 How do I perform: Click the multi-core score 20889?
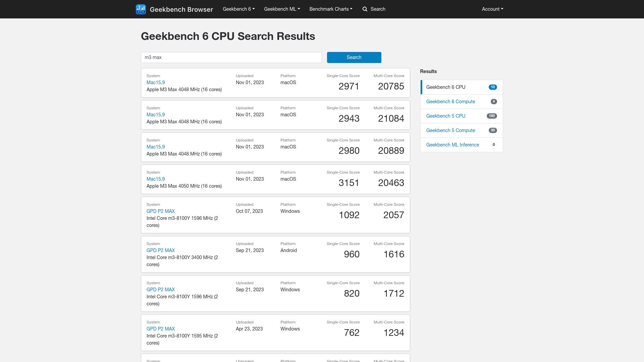point(391,151)
